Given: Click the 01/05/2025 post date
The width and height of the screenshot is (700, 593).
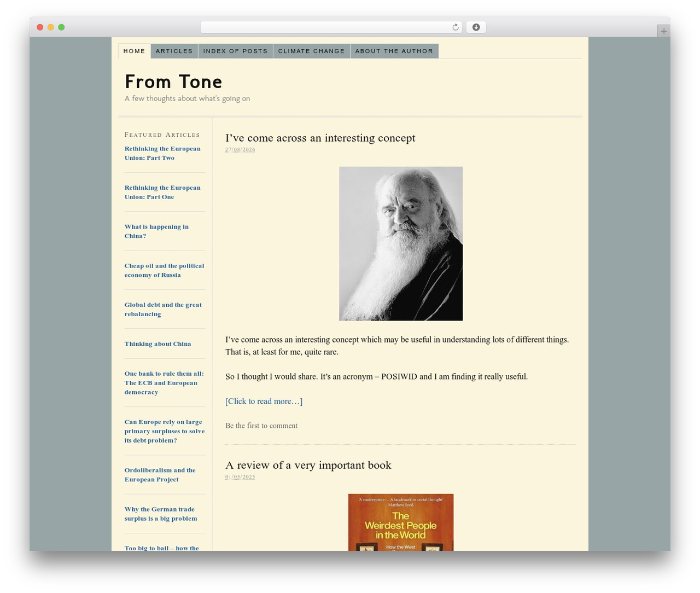Looking at the screenshot, I should (x=240, y=476).
